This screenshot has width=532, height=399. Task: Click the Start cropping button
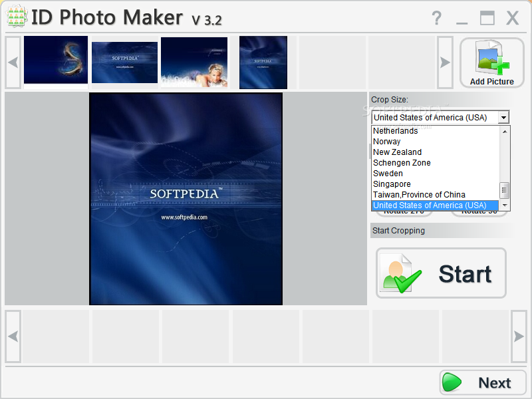(441, 273)
